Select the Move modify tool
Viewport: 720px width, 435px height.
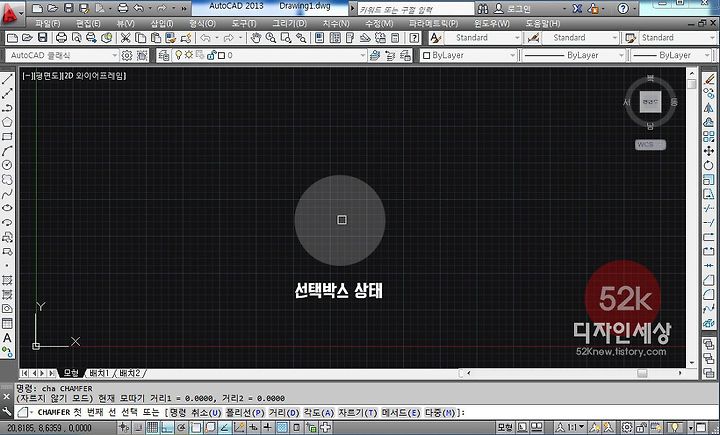(709, 151)
